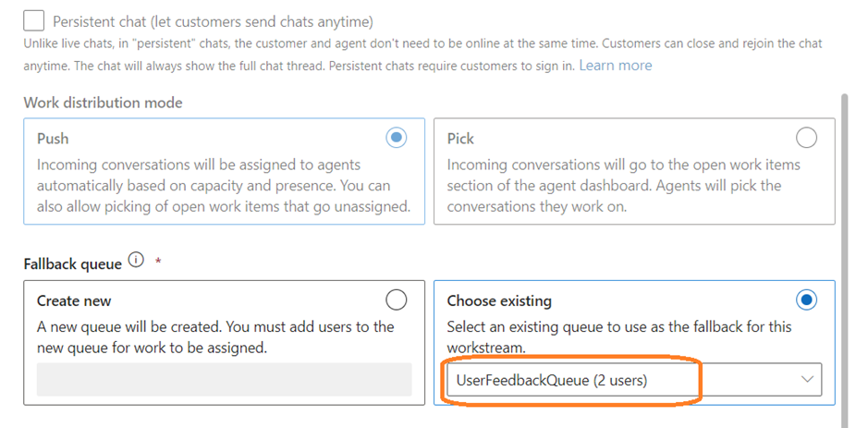Click the Create new card description text
The width and height of the screenshot is (868, 428).
(x=215, y=337)
